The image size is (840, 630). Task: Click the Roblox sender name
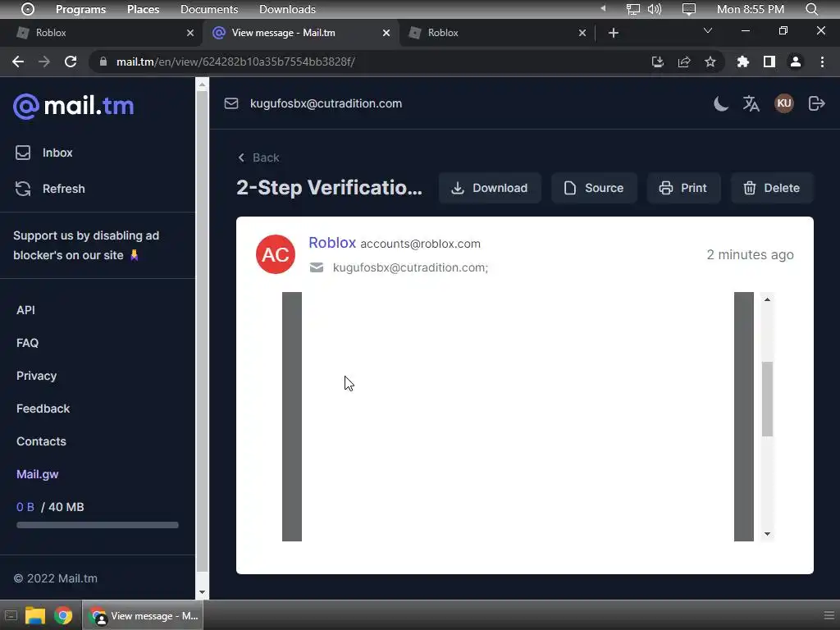(x=332, y=243)
